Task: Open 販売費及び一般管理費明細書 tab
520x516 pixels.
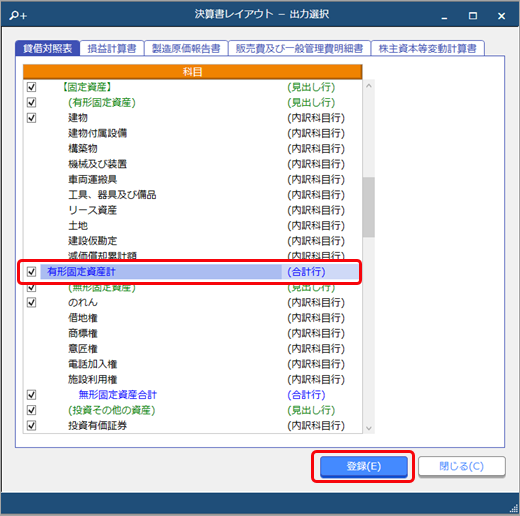Action: pyautogui.click(x=299, y=48)
